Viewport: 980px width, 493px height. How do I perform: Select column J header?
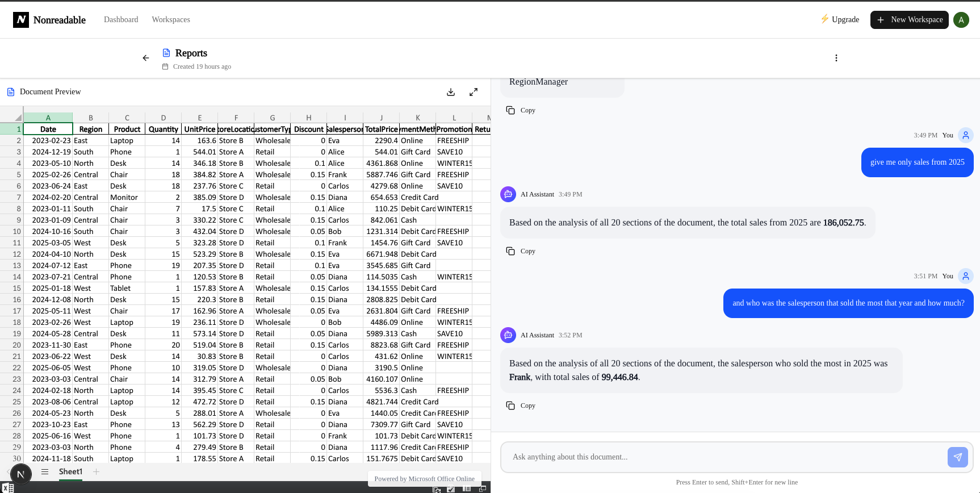(381, 118)
